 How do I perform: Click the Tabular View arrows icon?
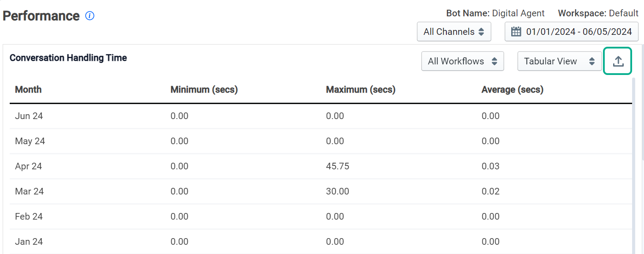[592, 61]
